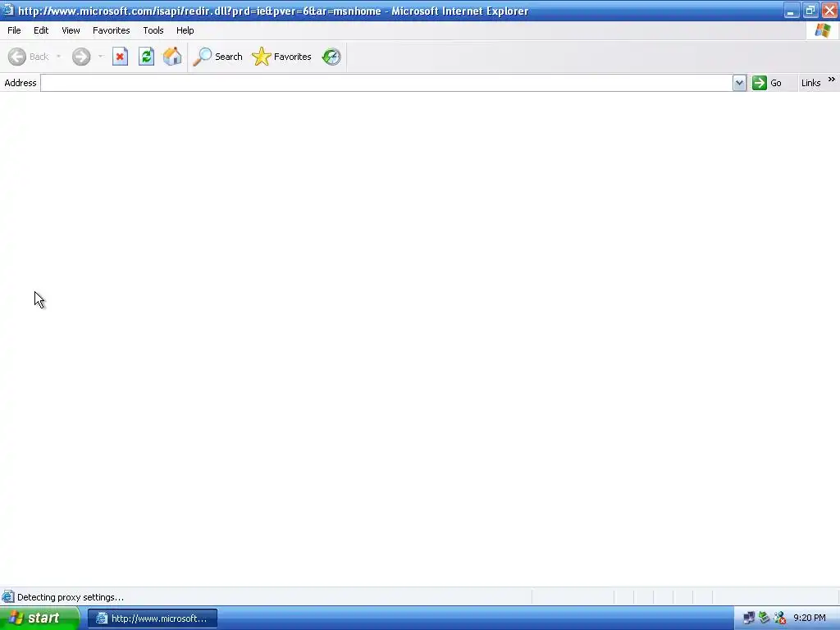Image resolution: width=840 pixels, height=630 pixels.
Task: Click the green Go button
Action: tap(767, 83)
